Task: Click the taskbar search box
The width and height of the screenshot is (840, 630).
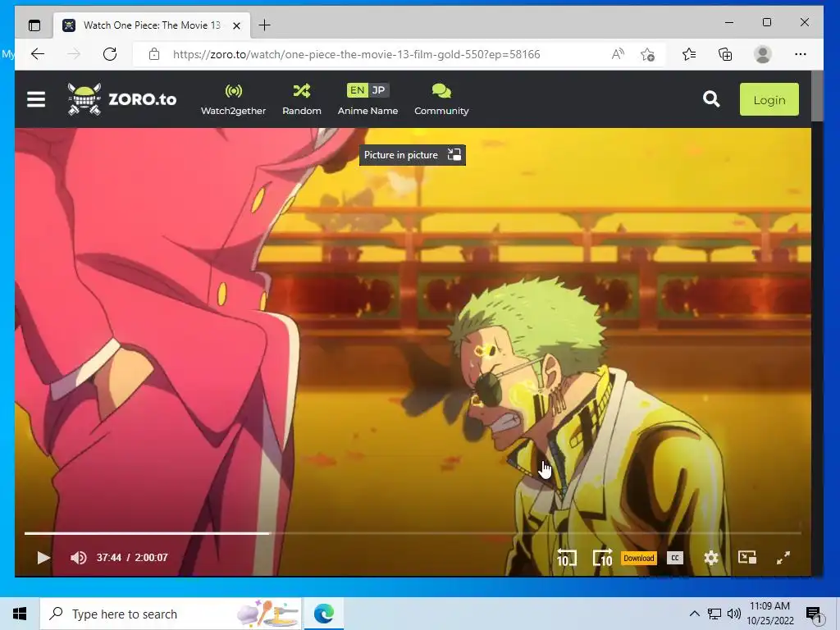Action: (x=171, y=614)
